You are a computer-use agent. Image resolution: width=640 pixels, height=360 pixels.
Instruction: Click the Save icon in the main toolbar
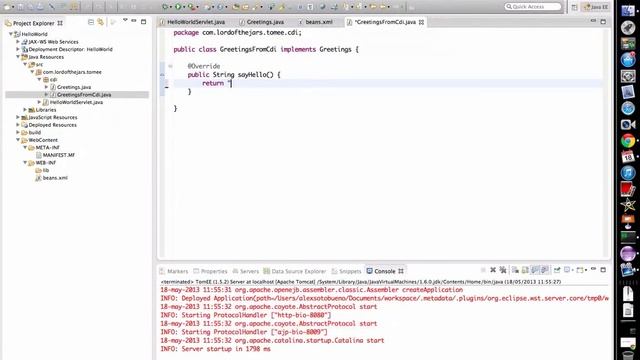(20, 7)
